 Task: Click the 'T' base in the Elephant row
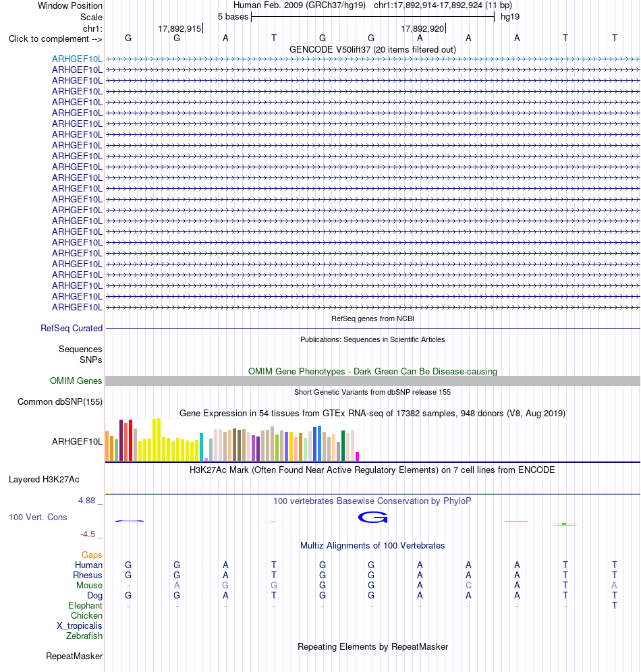(615, 606)
